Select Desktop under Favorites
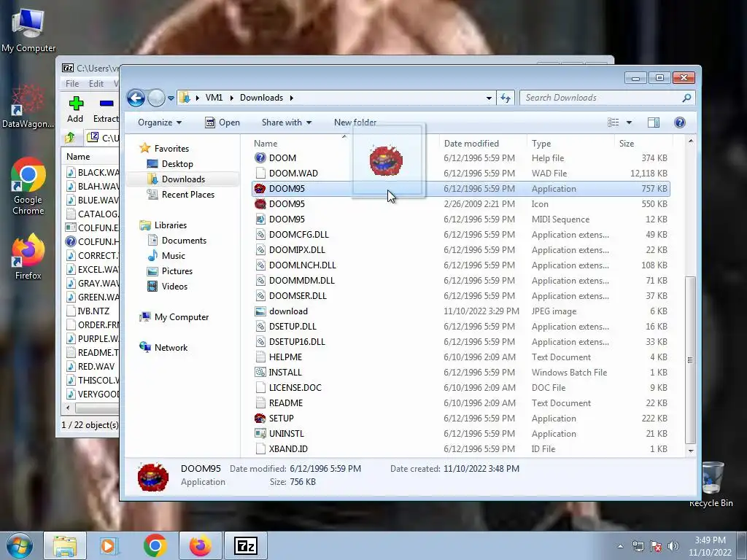 pos(177,164)
